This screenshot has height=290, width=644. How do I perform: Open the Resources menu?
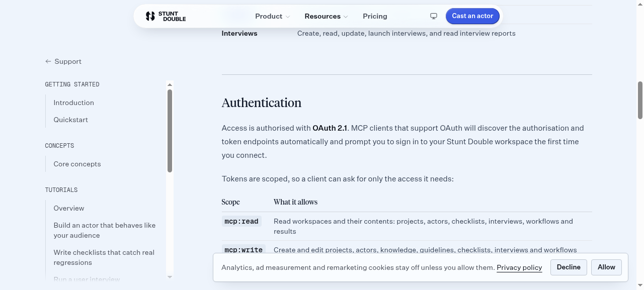click(326, 16)
